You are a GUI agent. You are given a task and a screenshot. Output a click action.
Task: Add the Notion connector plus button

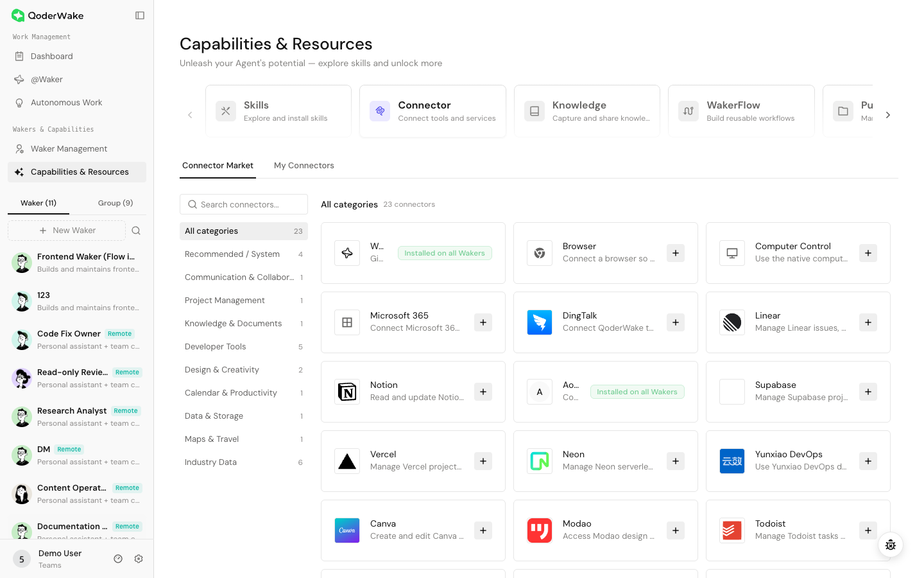tap(483, 392)
